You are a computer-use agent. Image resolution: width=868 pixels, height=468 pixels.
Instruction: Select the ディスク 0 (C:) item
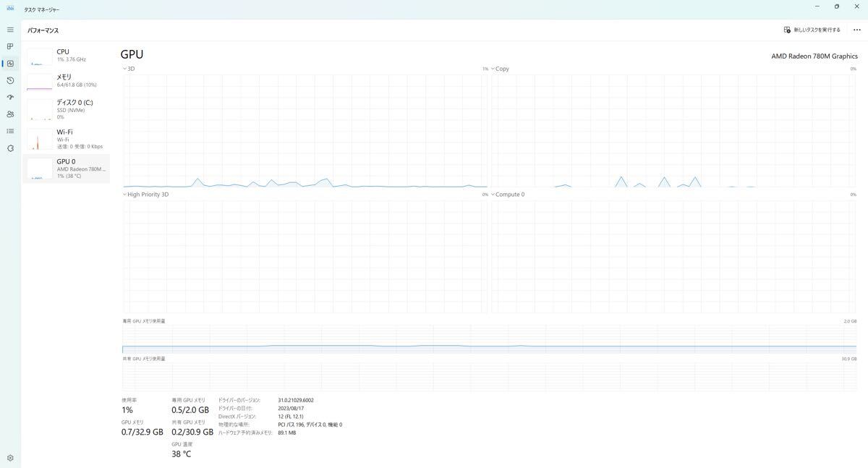(67, 109)
